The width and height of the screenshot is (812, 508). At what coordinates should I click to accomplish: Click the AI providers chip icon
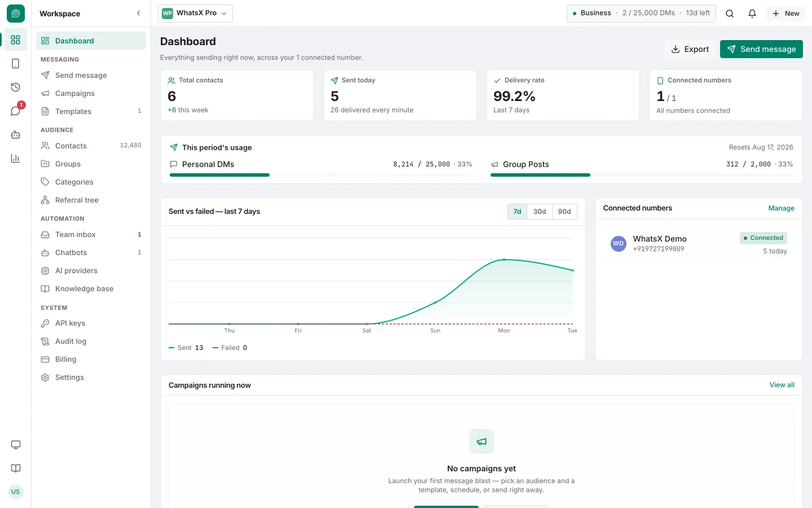[45, 270]
